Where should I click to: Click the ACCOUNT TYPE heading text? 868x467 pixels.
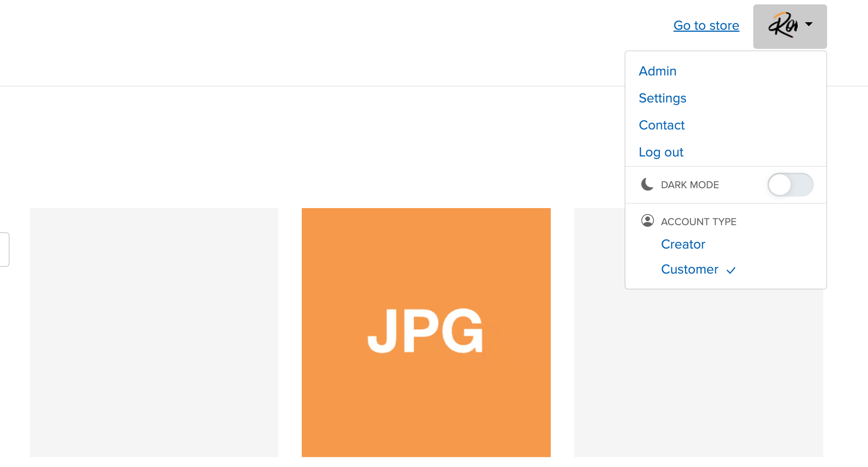698,222
